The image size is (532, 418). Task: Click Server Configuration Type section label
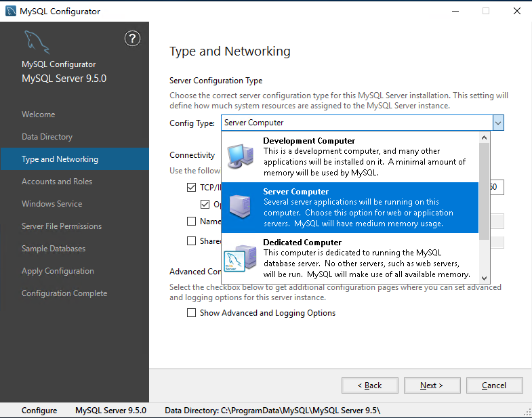coord(216,81)
